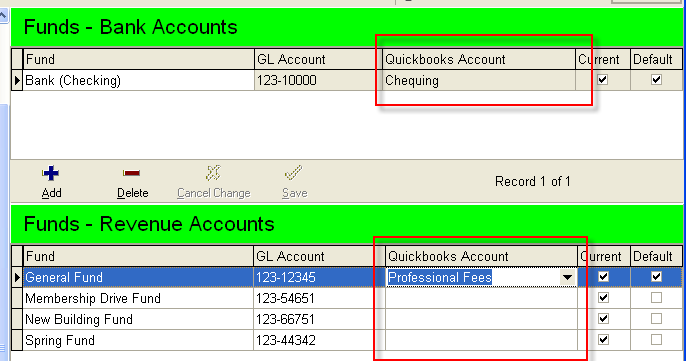
Task: Click Spring Fund Quickbooks Account cell
Action: pos(481,340)
